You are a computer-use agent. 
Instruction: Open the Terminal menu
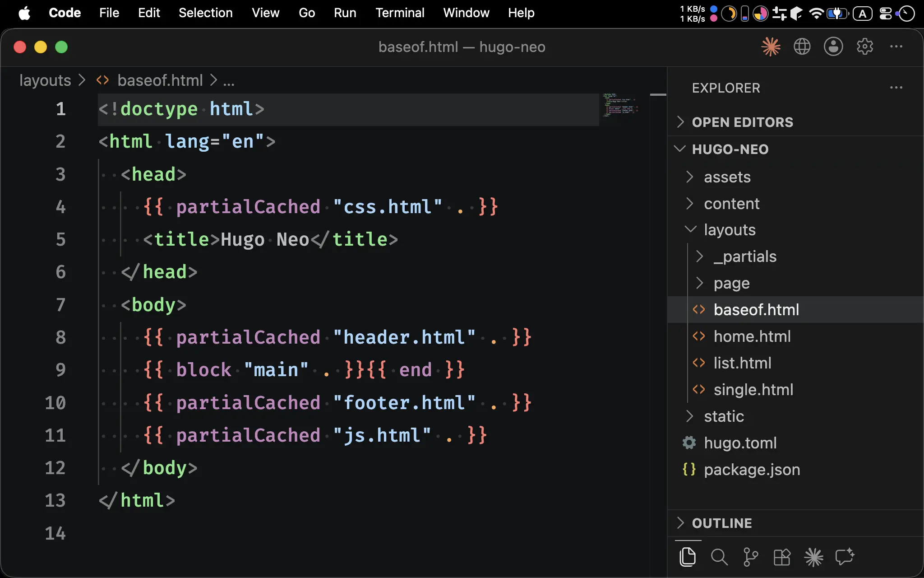click(x=400, y=13)
